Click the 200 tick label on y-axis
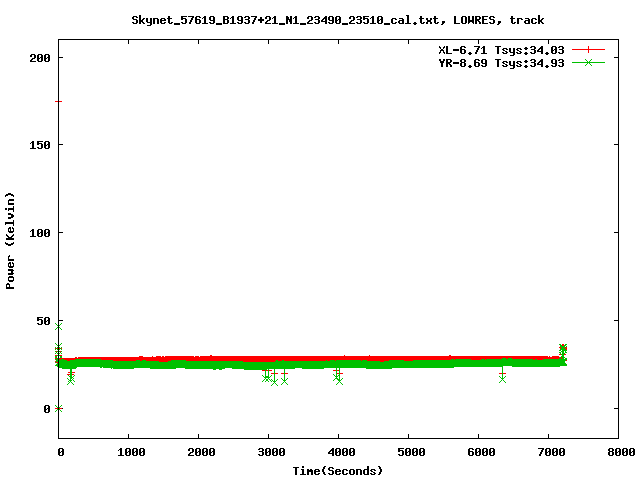 (40, 57)
